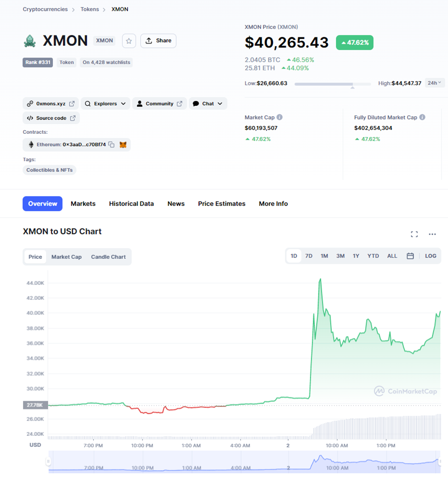Expand the Chat dropdown
Image resolution: width=448 pixels, height=479 pixels.
(208, 103)
